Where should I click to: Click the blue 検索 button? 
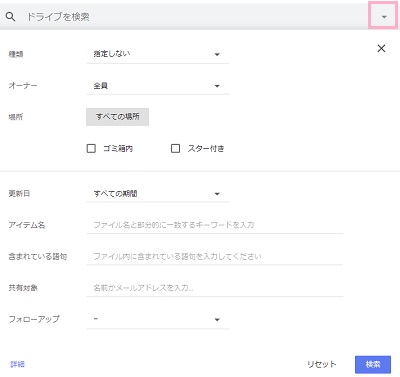coord(373,364)
